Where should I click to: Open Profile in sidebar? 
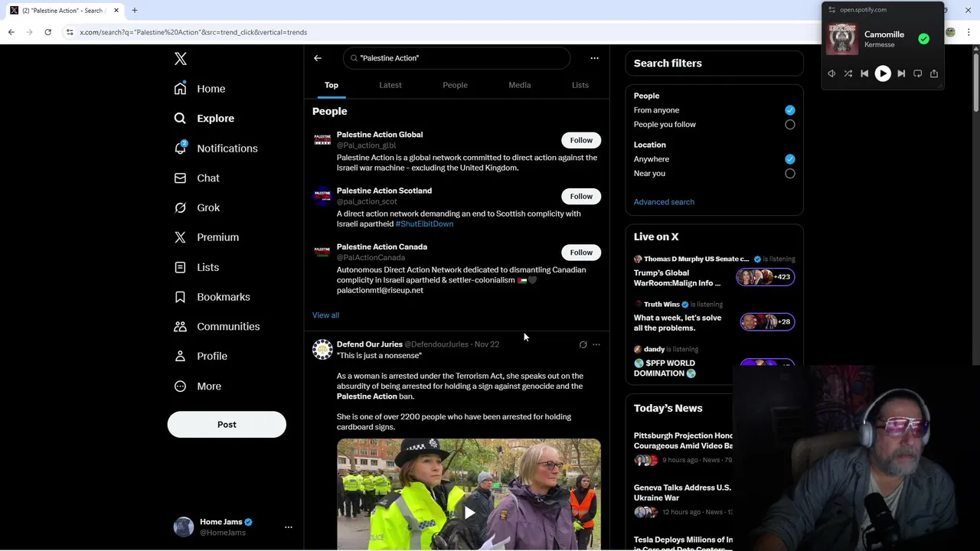point(201,357)
